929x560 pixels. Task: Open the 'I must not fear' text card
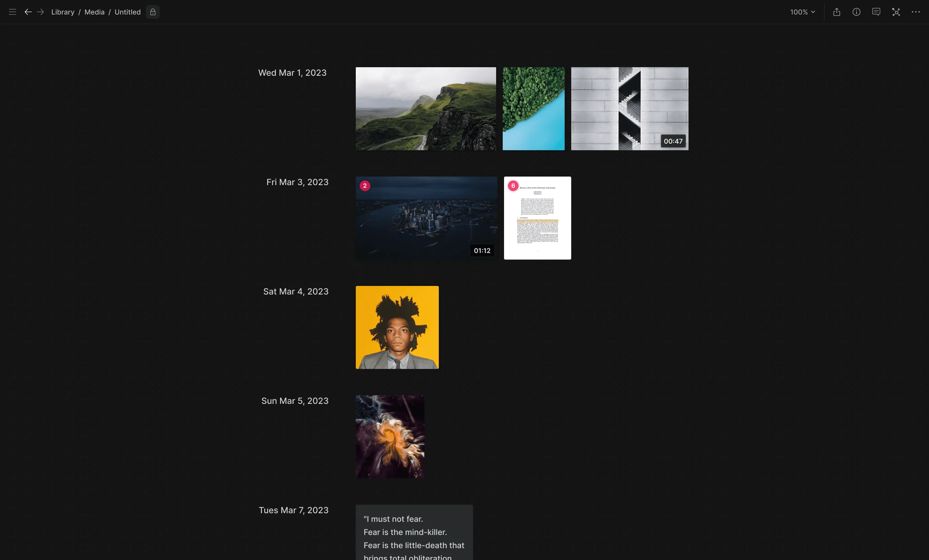(x=414, y=532)
